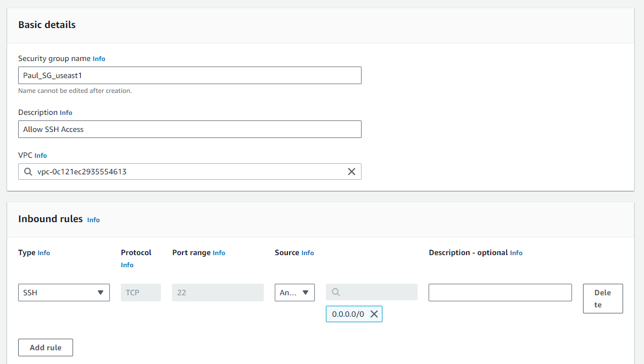The height and width of the screenshot is (364, 644).
Task: Click Info beside Description - optional header
Action: [x=516, y=253]
